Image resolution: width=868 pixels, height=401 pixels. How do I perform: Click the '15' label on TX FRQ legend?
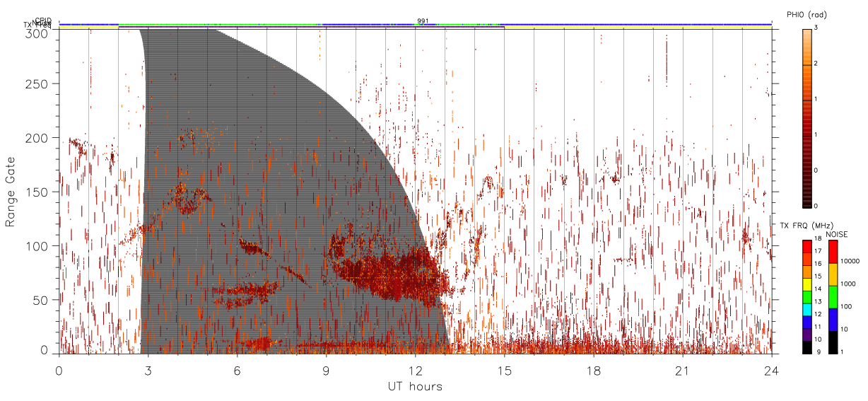tap(819, 277)
